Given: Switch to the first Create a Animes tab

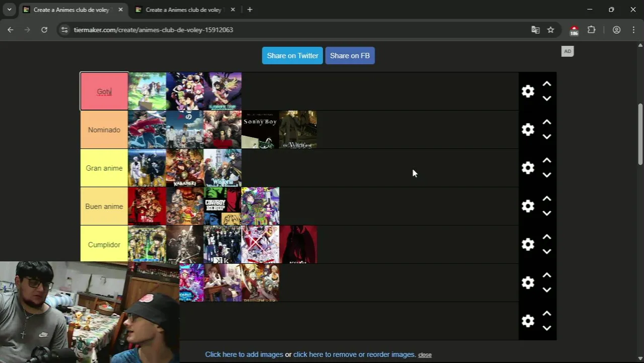Looking at the screenshot, I should click(71, 10).
